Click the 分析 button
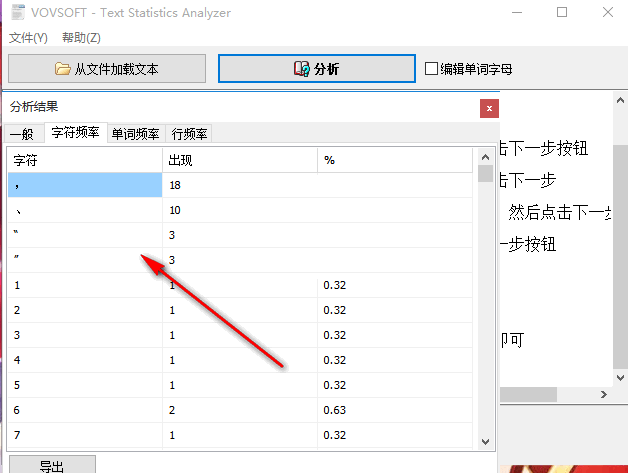This screenshot has height=473, width=628. pos(317,69)
